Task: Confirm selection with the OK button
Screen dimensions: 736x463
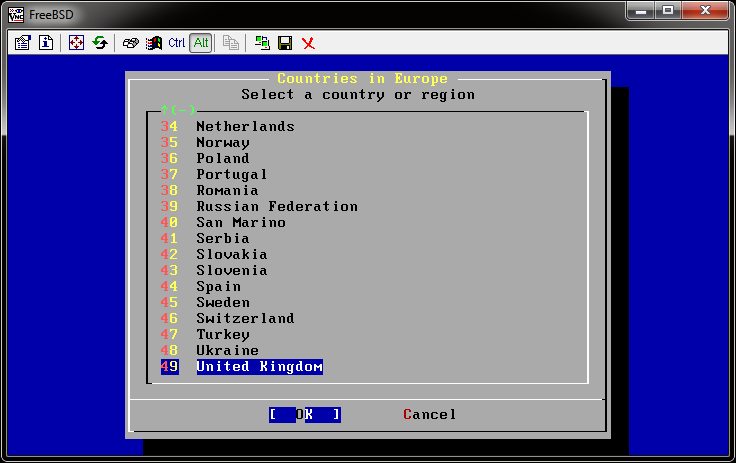Action: [x=305, y=414]
